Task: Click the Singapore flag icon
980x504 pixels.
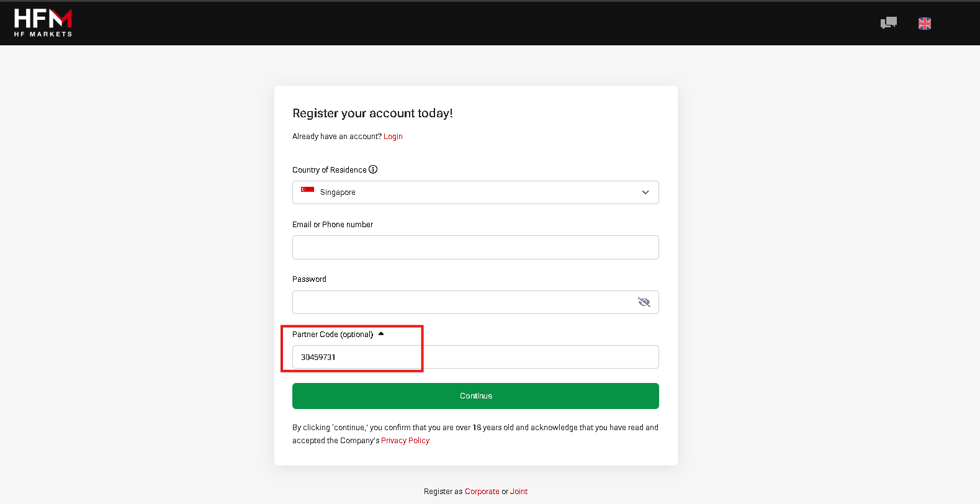Action: [x=307, y=190]
